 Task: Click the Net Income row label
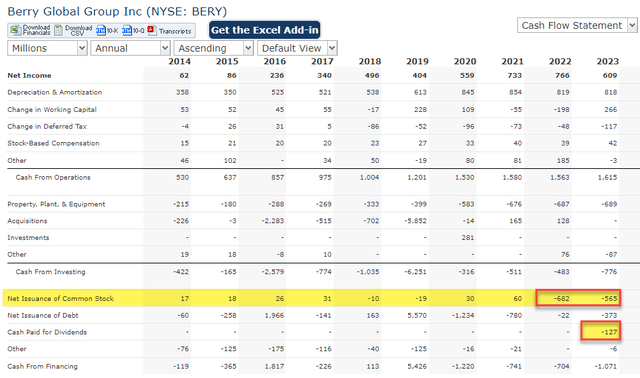29,76
